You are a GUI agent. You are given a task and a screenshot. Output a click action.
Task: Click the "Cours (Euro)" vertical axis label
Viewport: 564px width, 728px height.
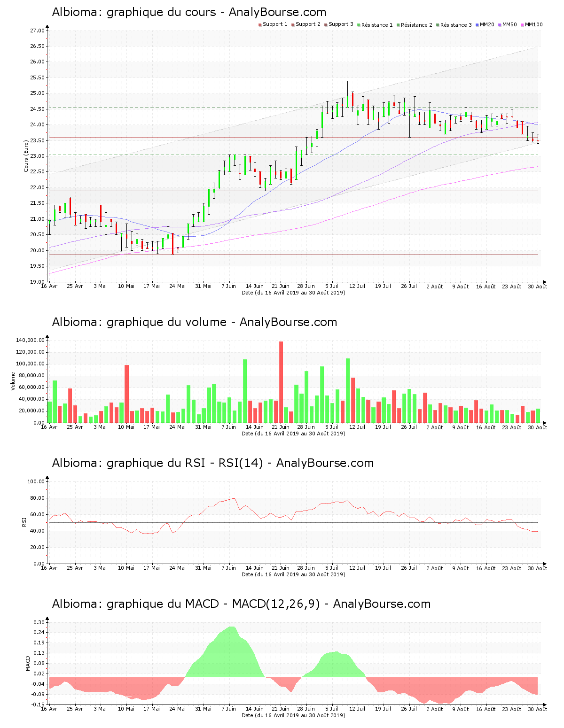[26, 156]
